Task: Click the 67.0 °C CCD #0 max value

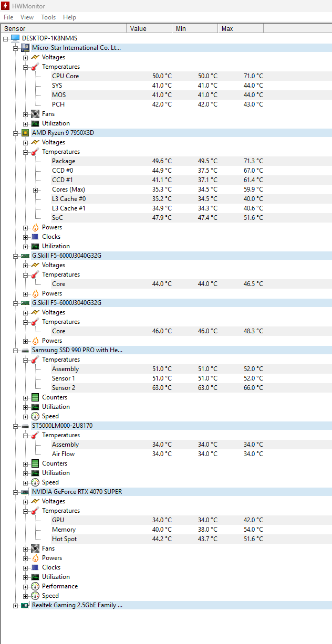Action: coord(253,171)
